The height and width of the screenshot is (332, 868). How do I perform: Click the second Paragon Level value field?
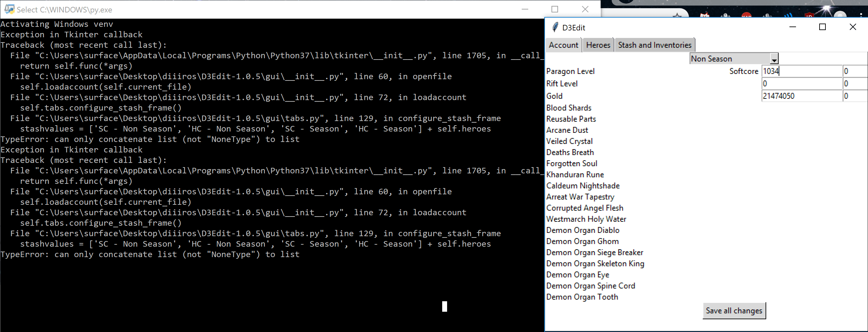(x=855, y=71)
